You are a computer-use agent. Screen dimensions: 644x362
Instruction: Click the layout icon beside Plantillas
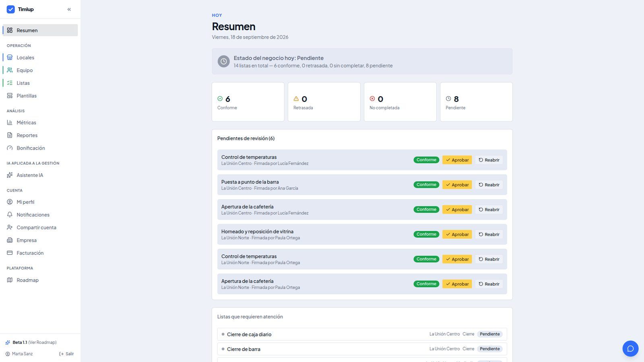click(10, 96)
